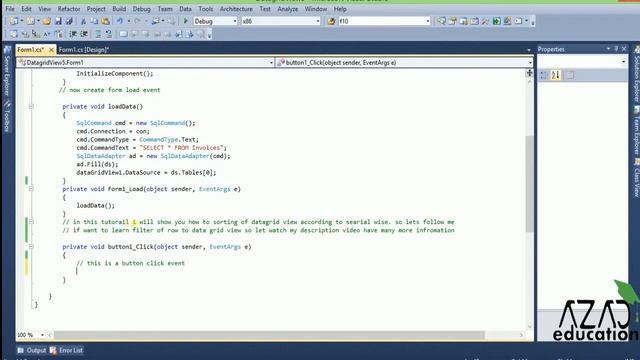The image size is (640, 360).
Task: Undo the last edit with the Undo icon
Action: 120,21
